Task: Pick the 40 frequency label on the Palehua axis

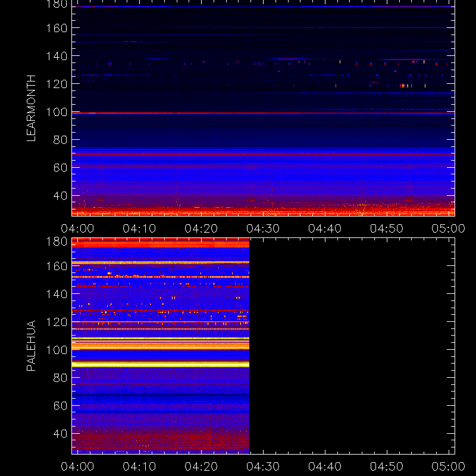Action: click(x=60, y=434)
